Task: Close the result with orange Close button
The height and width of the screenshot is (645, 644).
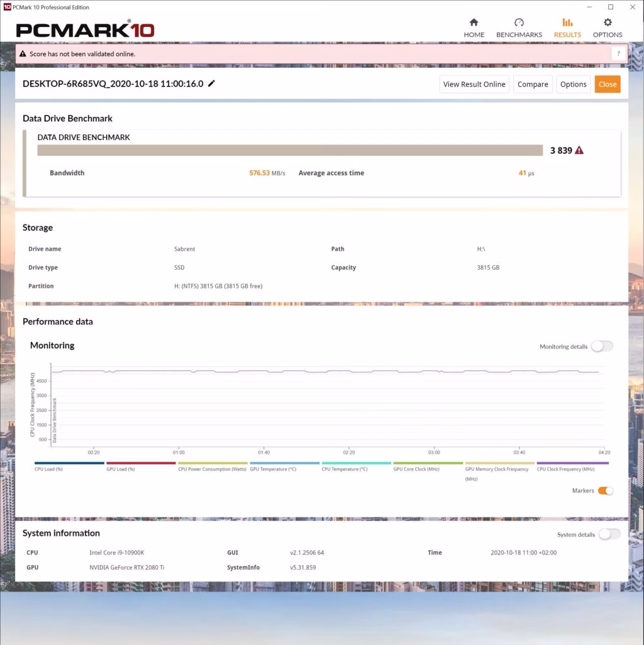Action: pos(608,84)
